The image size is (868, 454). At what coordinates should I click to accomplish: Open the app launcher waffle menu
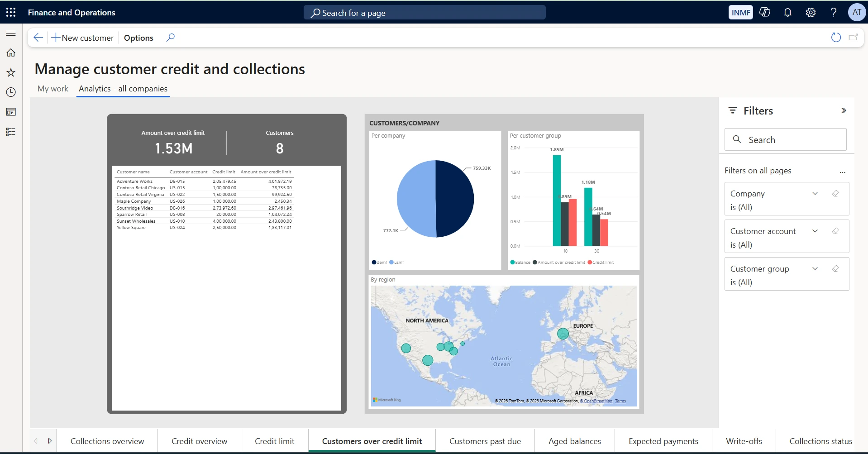point(11,12)
